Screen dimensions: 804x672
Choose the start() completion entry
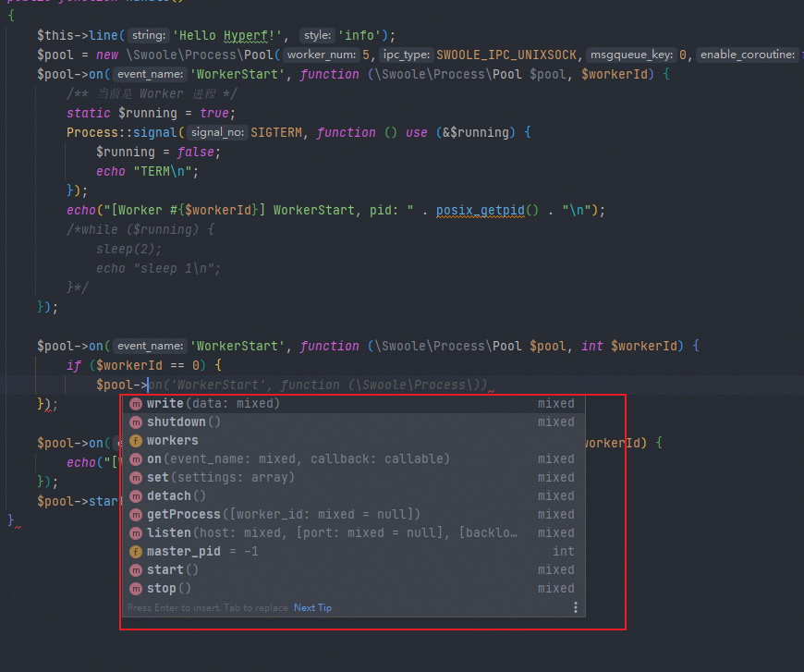point(354,570)
